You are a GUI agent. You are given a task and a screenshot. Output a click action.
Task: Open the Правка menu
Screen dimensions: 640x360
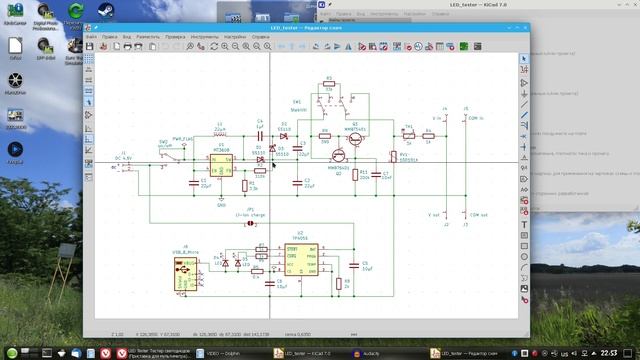point(109,37)
